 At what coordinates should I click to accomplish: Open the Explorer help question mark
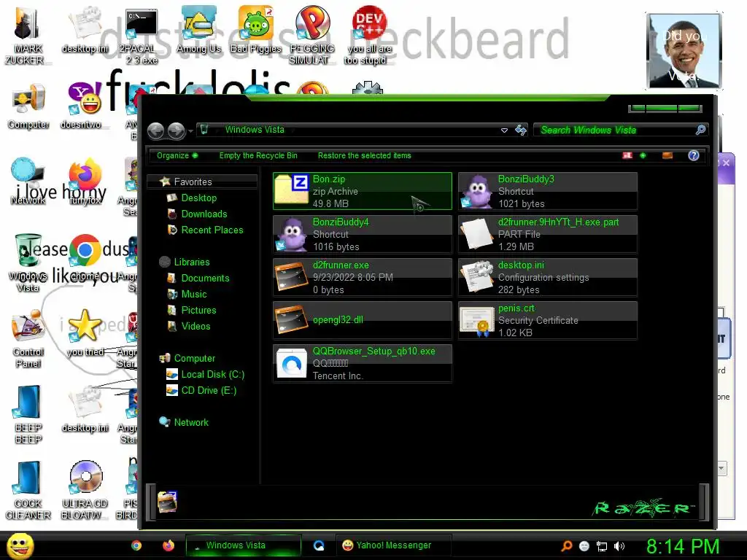(694, 155)
